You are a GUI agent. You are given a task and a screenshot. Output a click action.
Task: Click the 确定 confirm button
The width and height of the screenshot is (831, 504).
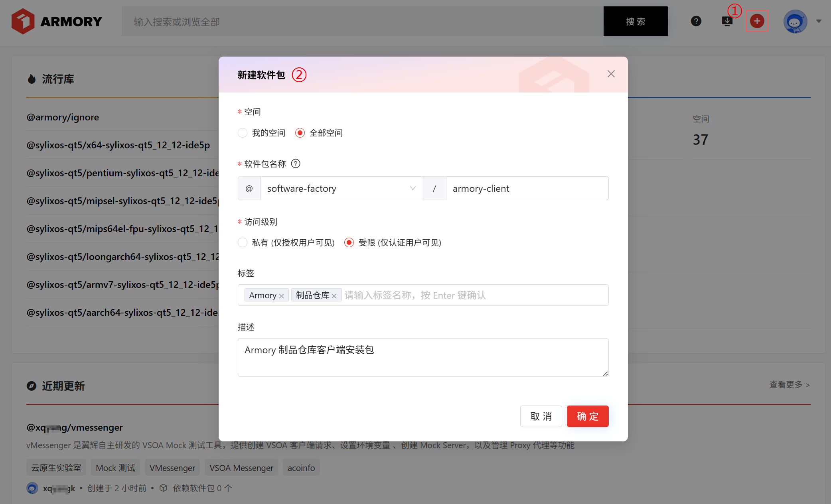(x=587, y=416)
